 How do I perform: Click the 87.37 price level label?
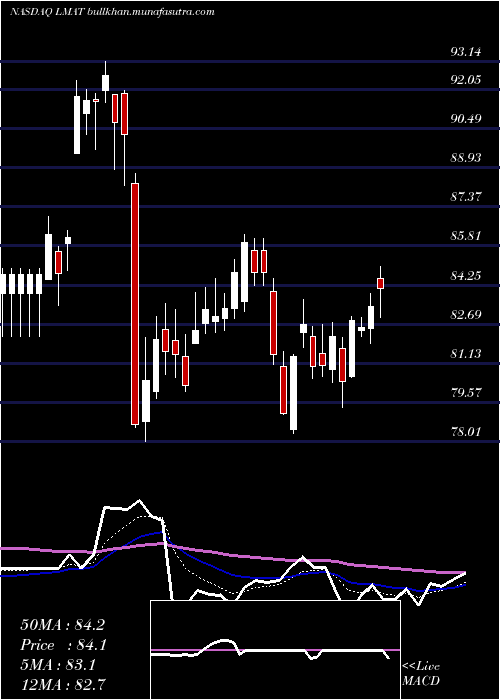[x=466, y=196]
